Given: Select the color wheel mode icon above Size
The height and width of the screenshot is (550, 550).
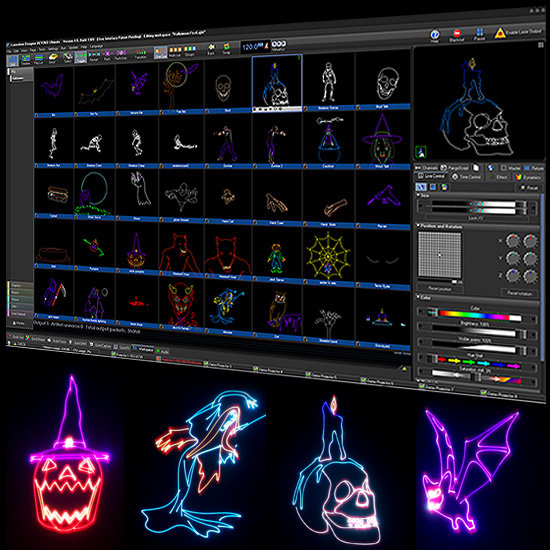Looking at the screenshot, I should 444,187.
